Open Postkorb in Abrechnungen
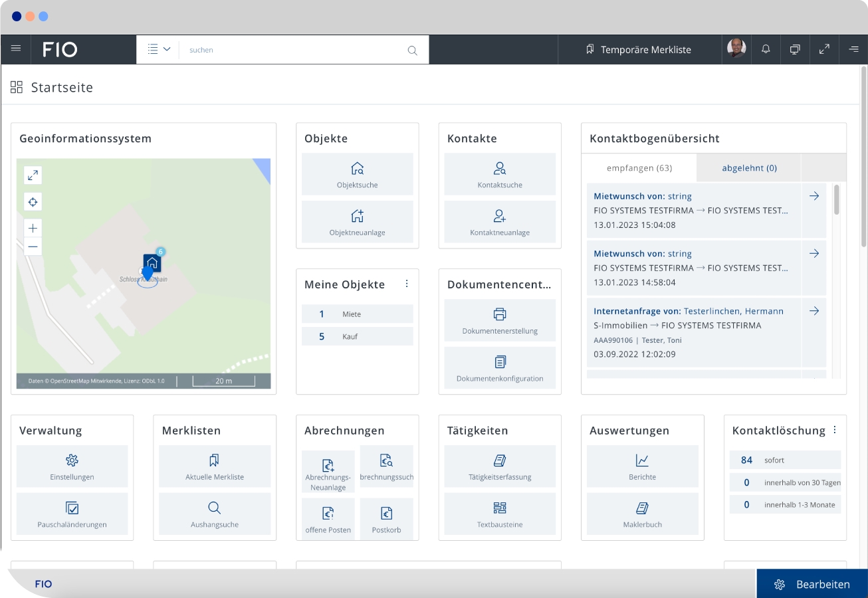The width and height of the screenshot is (868, 598). [x=387, y=519]
